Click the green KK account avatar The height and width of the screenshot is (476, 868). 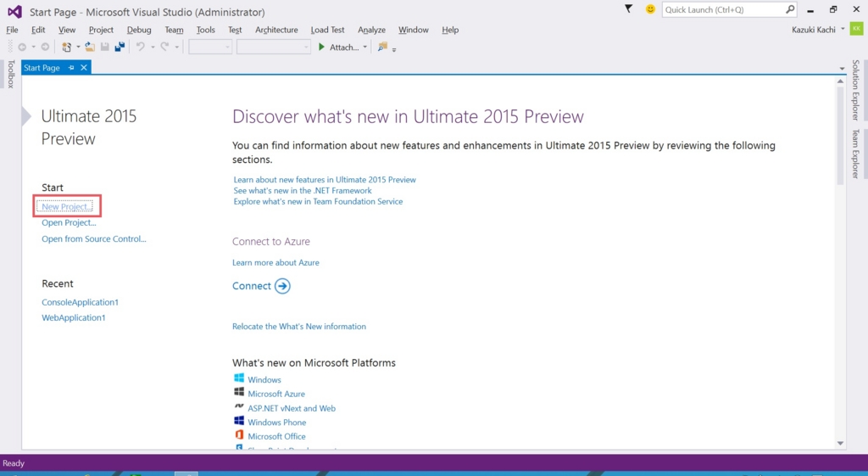click(x=856, y=30)
